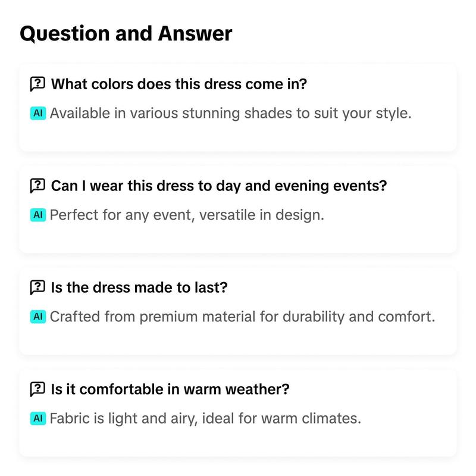
Task: Click AI badge next to 'Fabric is light'
Action: [x=38, y=418]
